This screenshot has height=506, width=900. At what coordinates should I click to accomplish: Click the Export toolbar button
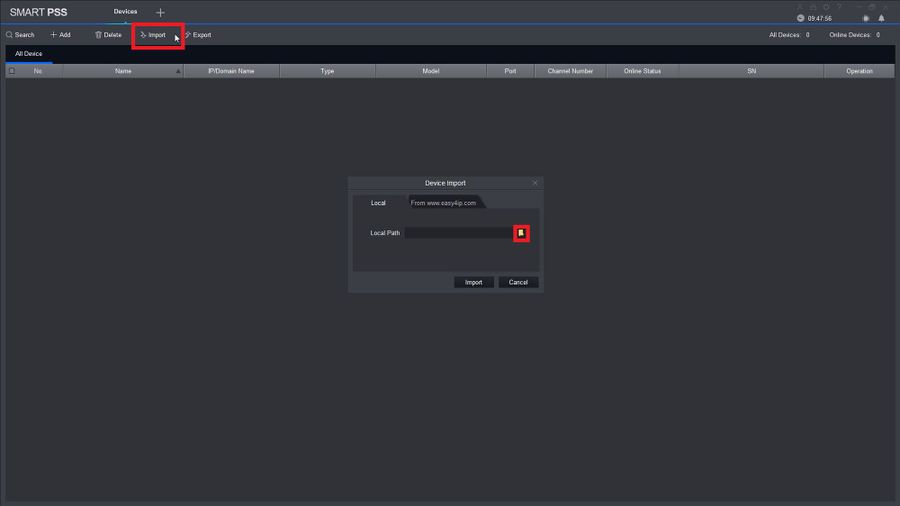[198, 35]
